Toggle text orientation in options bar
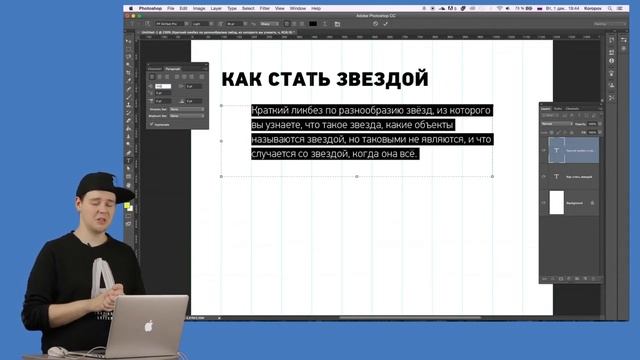Screen dimensions: 640x360 coord(147,24)
